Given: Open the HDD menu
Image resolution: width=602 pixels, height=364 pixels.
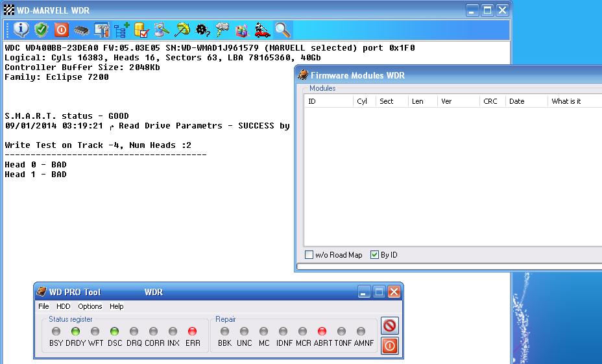Looking at the screenshot, I should click(64, 306).
